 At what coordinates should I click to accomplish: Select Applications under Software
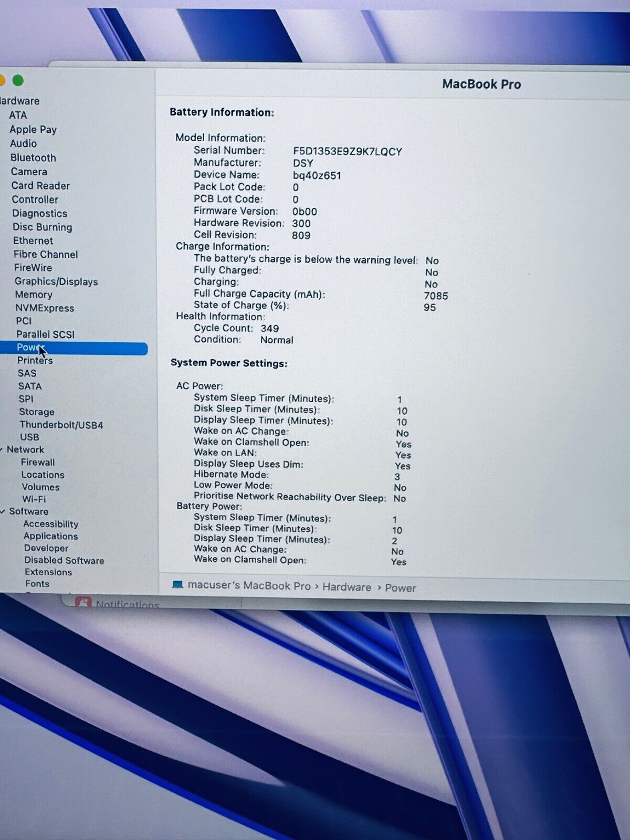tap(50, 536)
